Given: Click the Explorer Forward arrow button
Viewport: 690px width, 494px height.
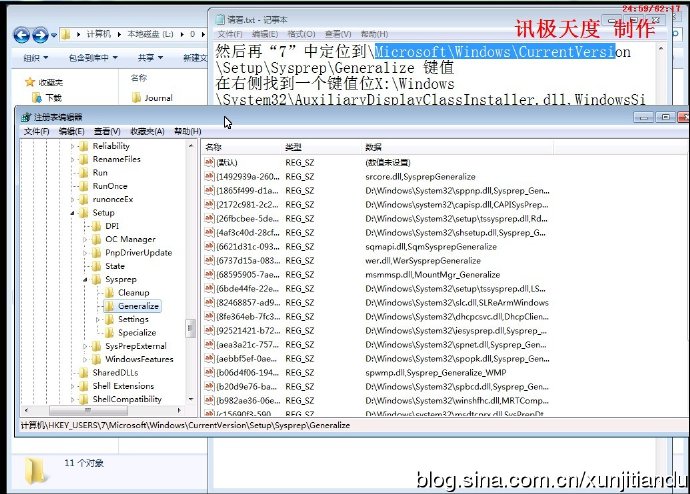Looking at the screenshot, I should coord(40,35).
